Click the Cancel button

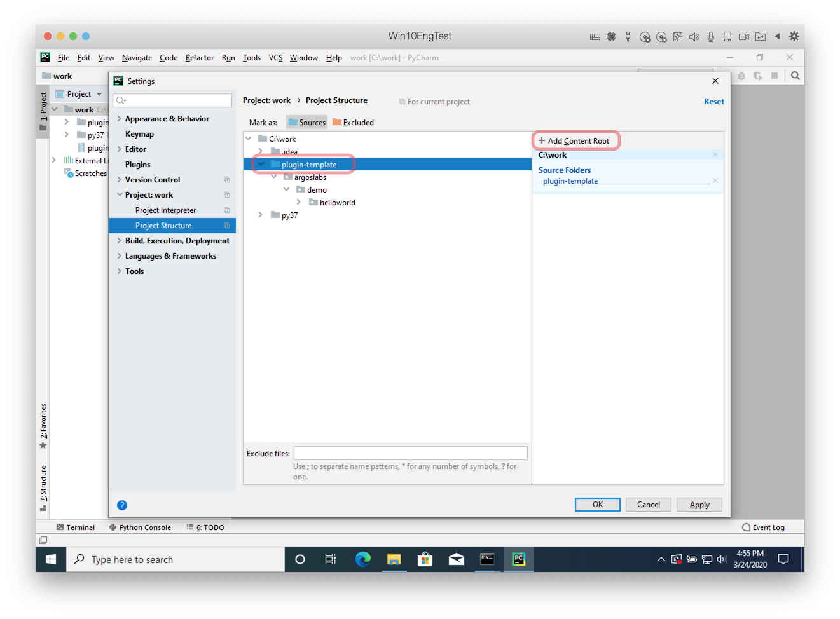click(649, 505)
